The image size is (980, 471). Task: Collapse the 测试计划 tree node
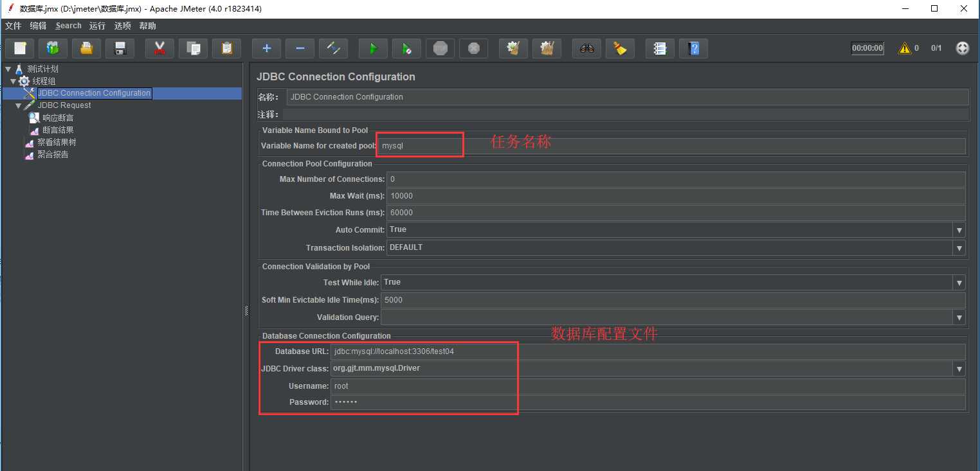[8, 69]
